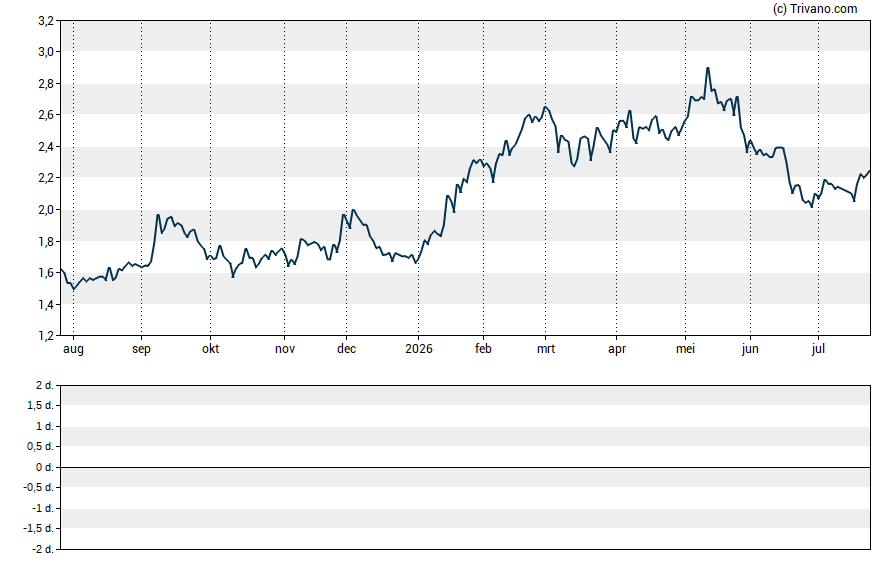888x565 pixels.
Task: Click the nov month marker
Action: coord(285,349)
